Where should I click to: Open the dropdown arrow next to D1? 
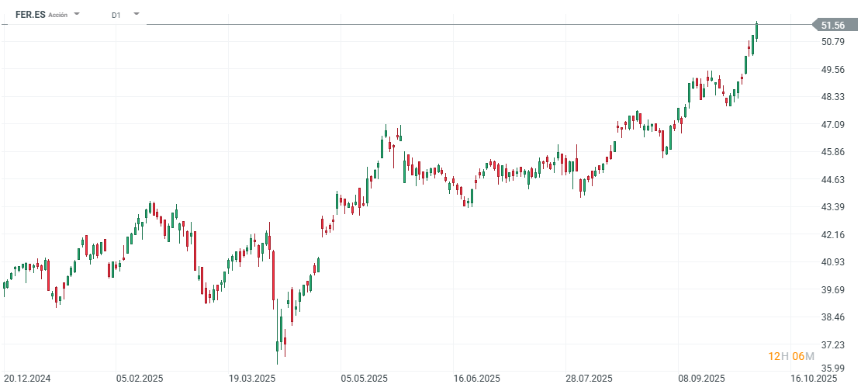[x=137, y=14]
